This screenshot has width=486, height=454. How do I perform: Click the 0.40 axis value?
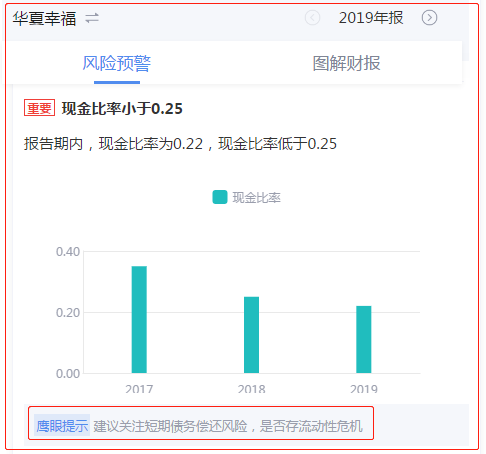point(68,252)
